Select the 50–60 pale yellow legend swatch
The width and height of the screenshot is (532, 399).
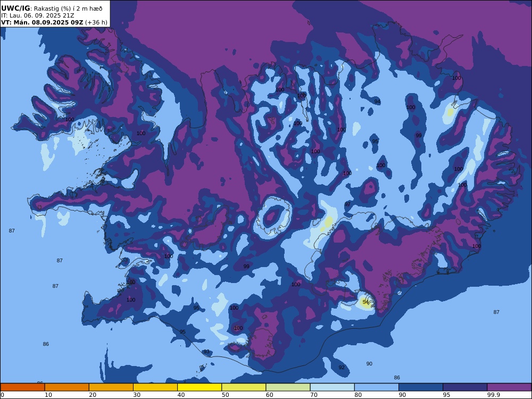(244, 387)
